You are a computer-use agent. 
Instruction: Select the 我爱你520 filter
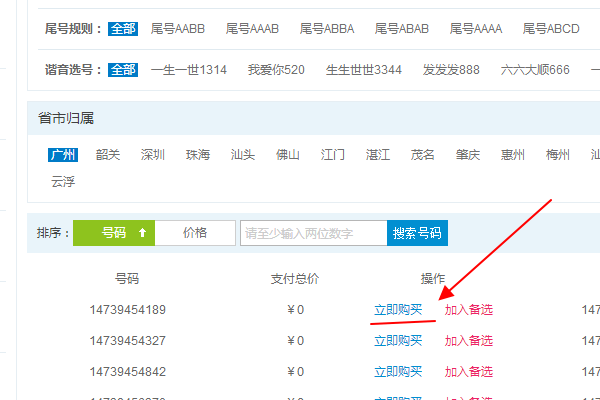[x=276, y=70]
